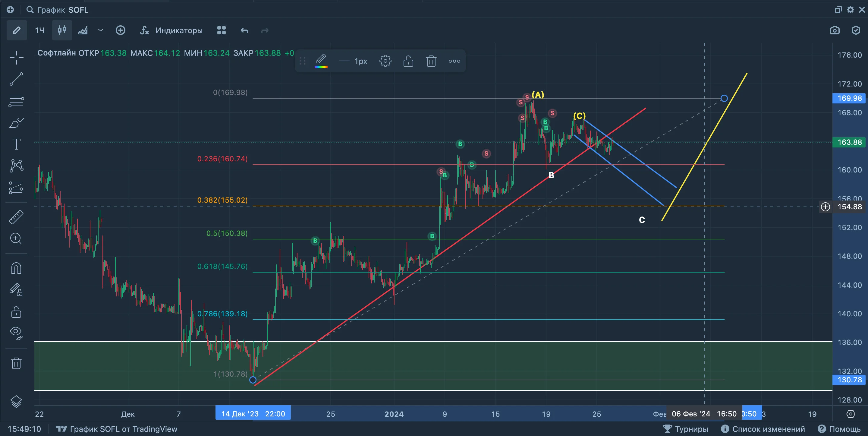The image size is (868, 436).
Task: Open more options in floating toolbar
Action: (454, 61)
